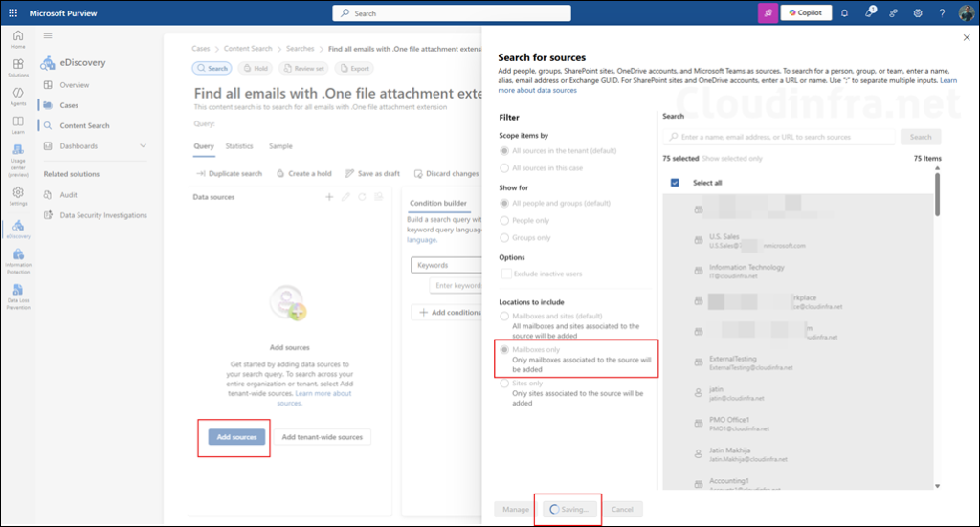This screenshot has width=980, height=527.
Task: Click the Cancel button
Action: [x=622, y=510]
